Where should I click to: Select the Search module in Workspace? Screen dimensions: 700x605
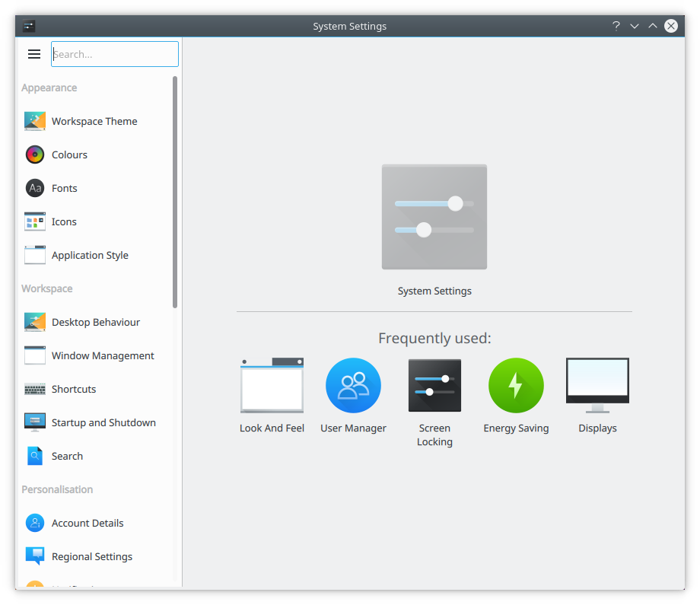[67, 456]
